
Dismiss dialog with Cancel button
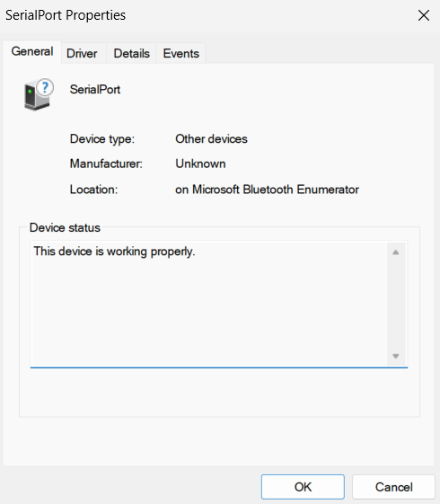(x=393, y=487)
